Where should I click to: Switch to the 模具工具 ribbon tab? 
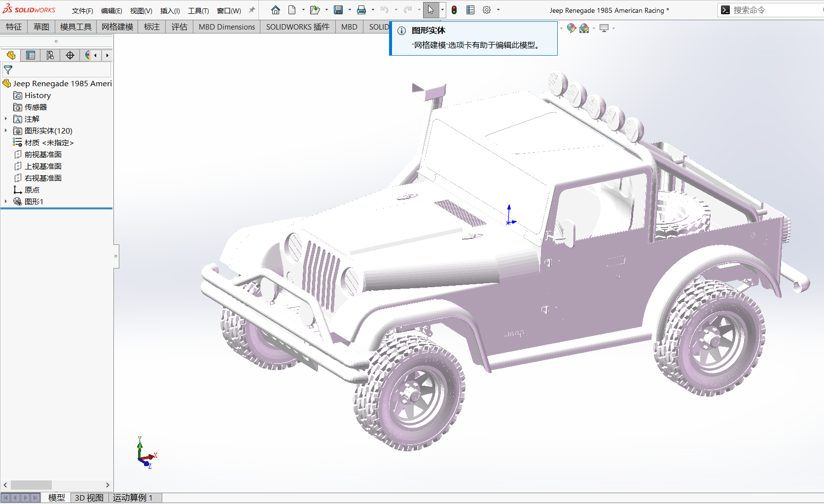[75, 27]
